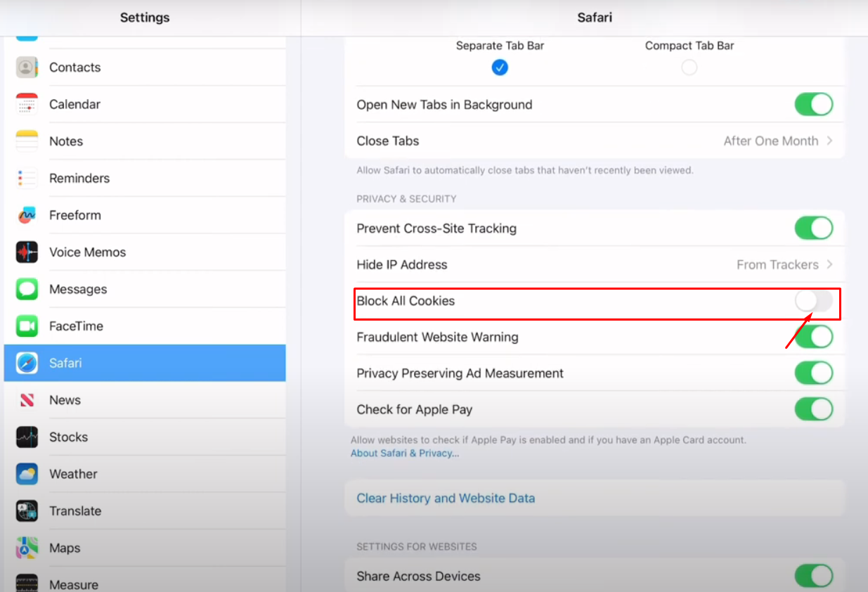Toggle Open New Tabs in Background
This screenshot has height=592, width=868.
[x=814, y=105]
